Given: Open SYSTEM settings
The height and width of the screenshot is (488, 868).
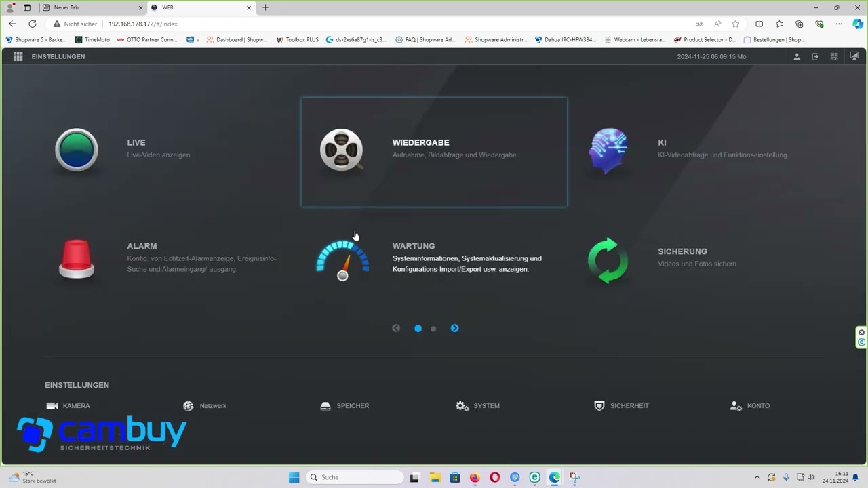Looking at the screenshot, I should point(477,406).
